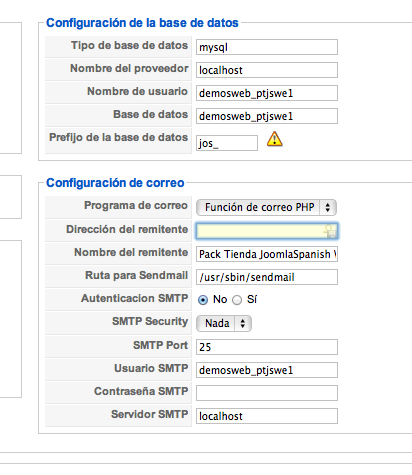Select Sí for Autenticacion SMTP
Viewport: 412px width, 475px height.
[x=237, y=300]
